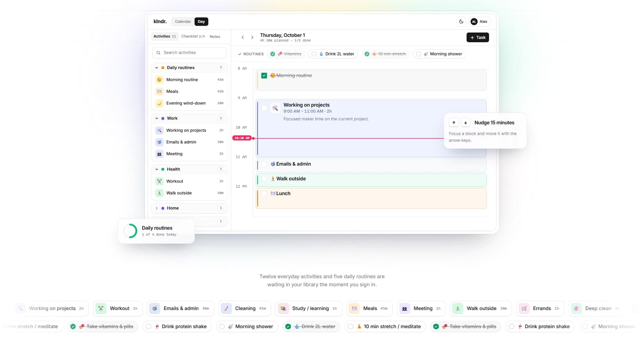Click the Nudge down arrow icon
This screenshot has width=644, height=362.
click(466, 123)
